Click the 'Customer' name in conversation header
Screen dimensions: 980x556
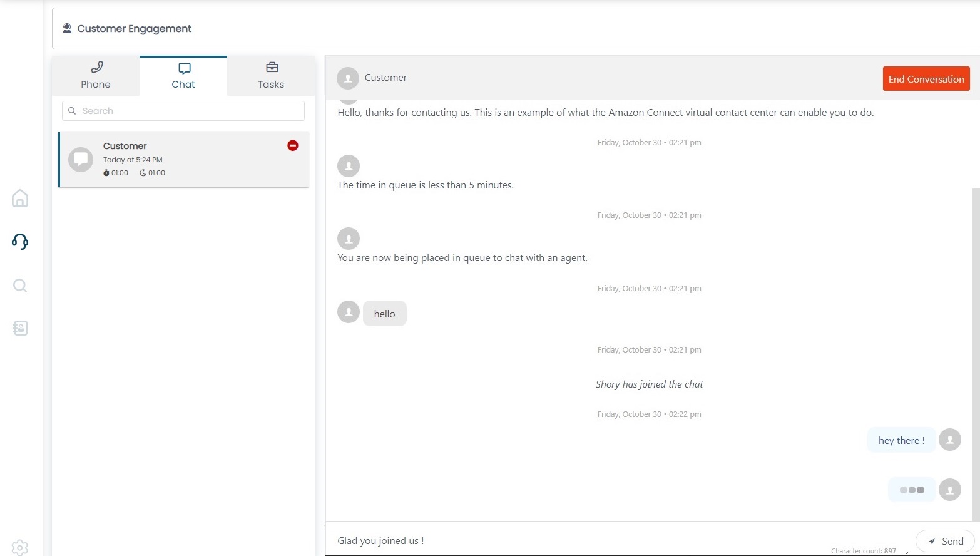click(385, 78)
